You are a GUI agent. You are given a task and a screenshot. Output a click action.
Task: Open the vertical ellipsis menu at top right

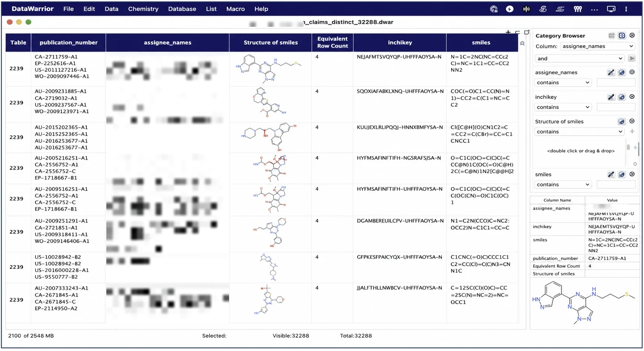tap(626, 9)
